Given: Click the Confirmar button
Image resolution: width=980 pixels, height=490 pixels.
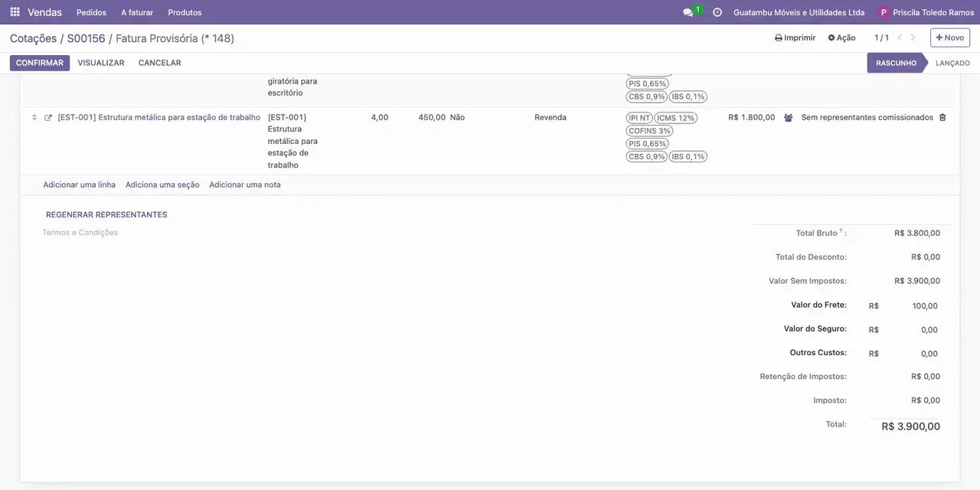Looking at the screenshot, I should click(40, 63).
